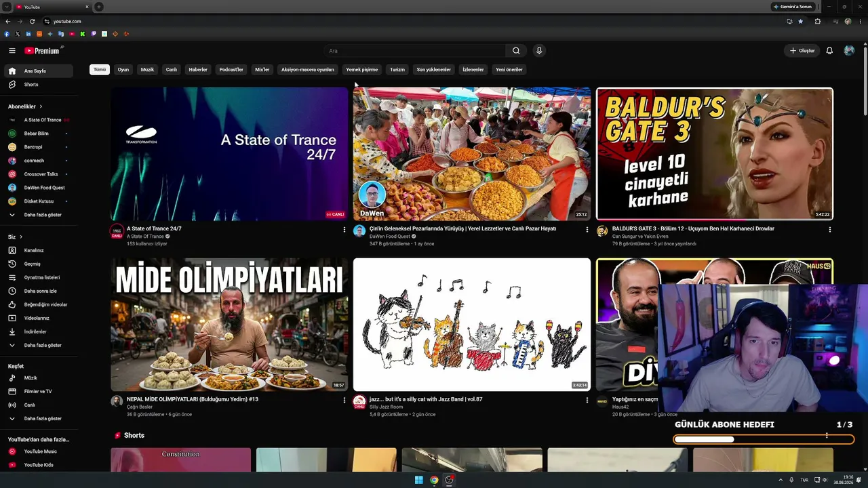Open more options for BALDUR'S GATE 3 video
Image resolution: width=868 pixels, height=488 pixels.
click(829, 229)
